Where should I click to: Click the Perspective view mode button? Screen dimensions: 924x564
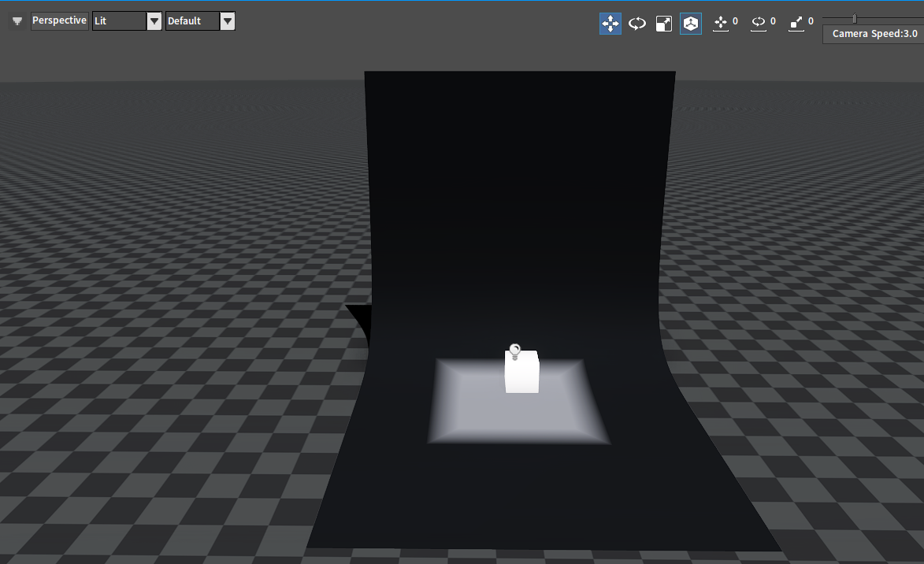tap(60, 20)
